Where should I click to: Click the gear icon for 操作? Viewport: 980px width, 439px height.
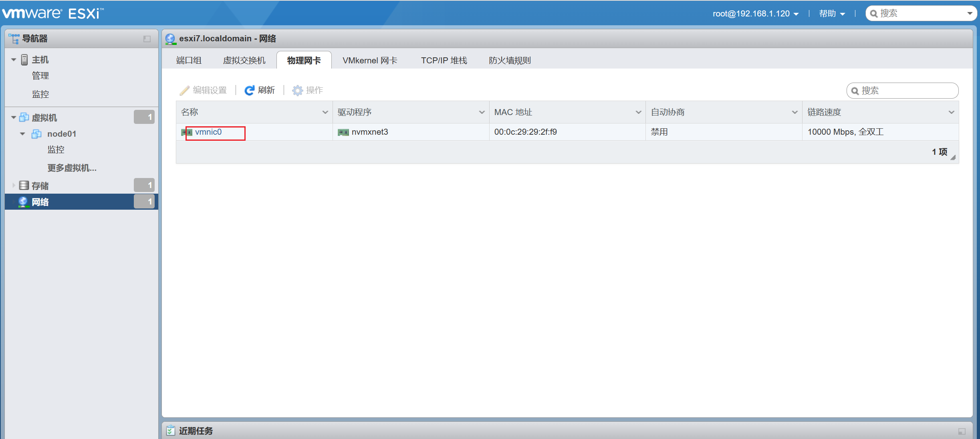point(298,90)
